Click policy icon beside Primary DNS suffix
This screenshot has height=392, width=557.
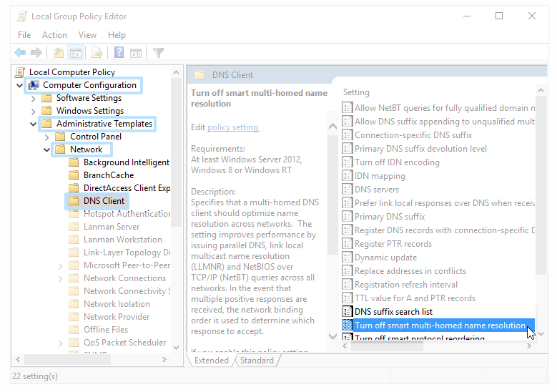(x=347, y=217)
